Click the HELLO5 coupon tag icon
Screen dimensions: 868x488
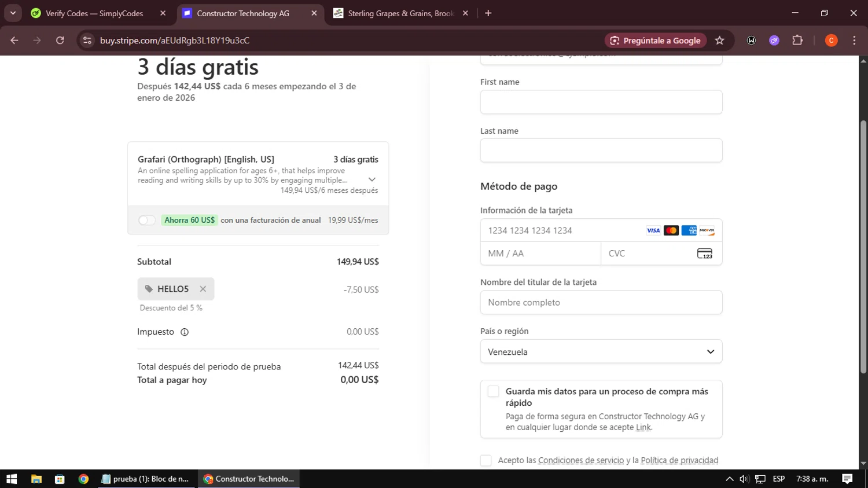pos(149,289)
